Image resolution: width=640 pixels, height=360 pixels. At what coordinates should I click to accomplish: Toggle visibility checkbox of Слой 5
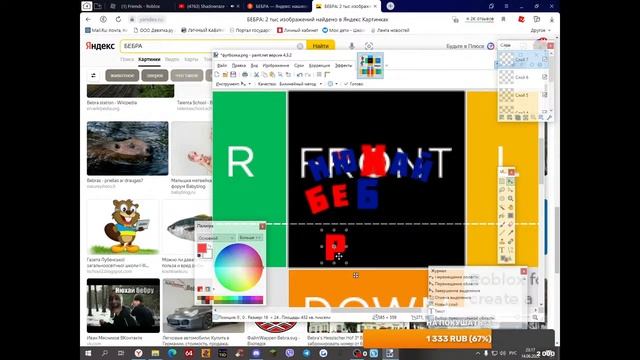(x=544, y=95)
